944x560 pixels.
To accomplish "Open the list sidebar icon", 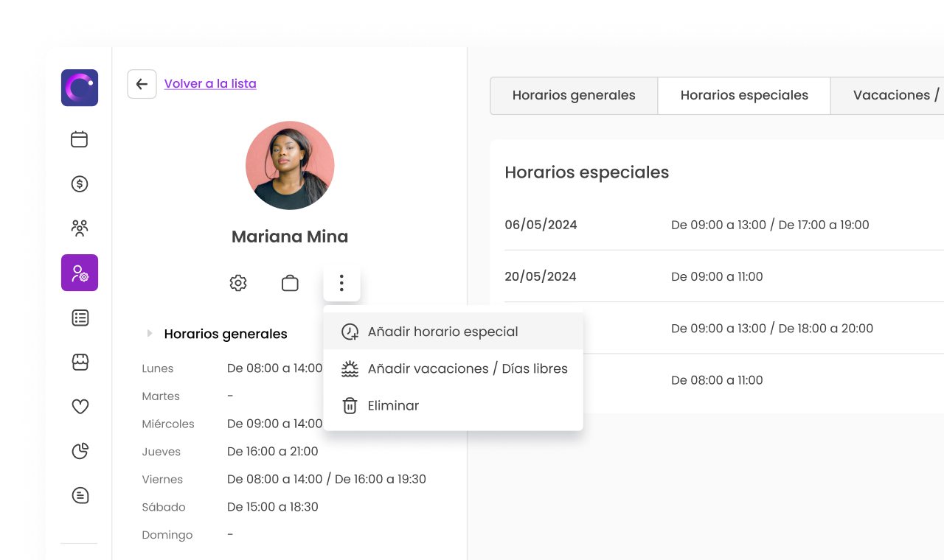I will pyautogui.click(x=80, y=318).
